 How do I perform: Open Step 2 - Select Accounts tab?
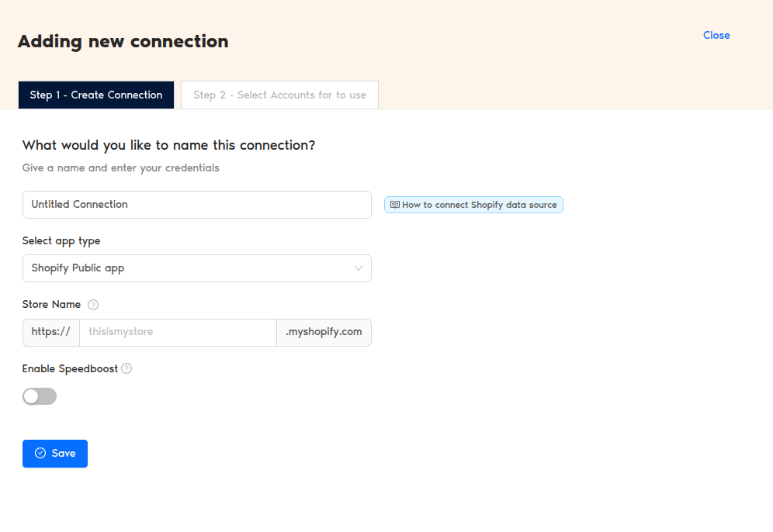pos(279,95)
